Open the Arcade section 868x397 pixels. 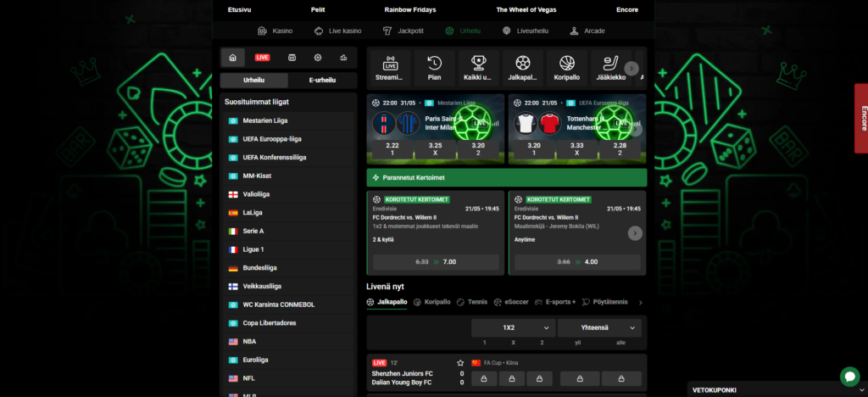coord(587,31)
